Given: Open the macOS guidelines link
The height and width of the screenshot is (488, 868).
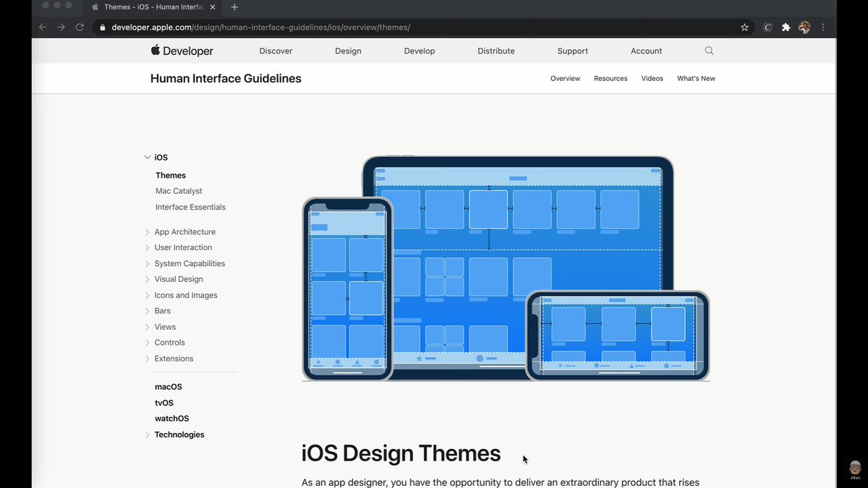Looking at the screenshot, I should coord(169,388).
